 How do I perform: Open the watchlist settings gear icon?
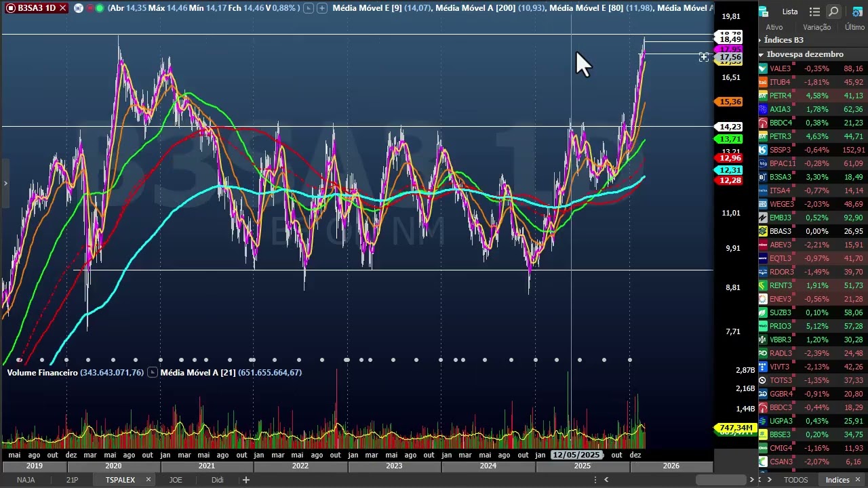click(857, 12)
